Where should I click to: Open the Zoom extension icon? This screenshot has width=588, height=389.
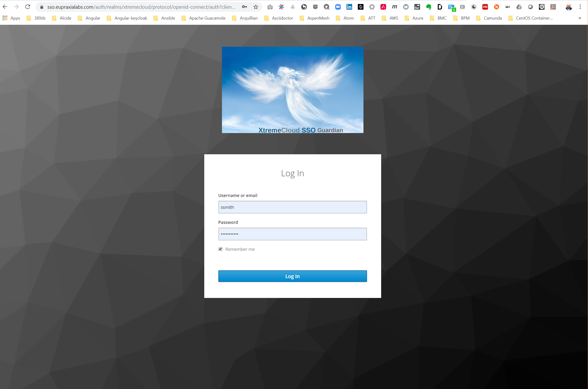pyautogui.click(x=338, y=7)
